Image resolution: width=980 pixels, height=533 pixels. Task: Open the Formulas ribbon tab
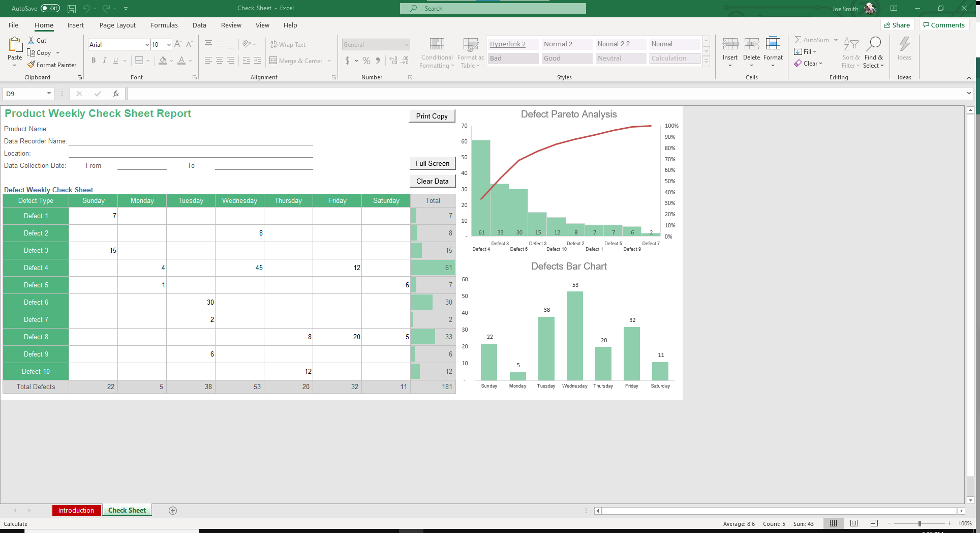pos(164,25)
